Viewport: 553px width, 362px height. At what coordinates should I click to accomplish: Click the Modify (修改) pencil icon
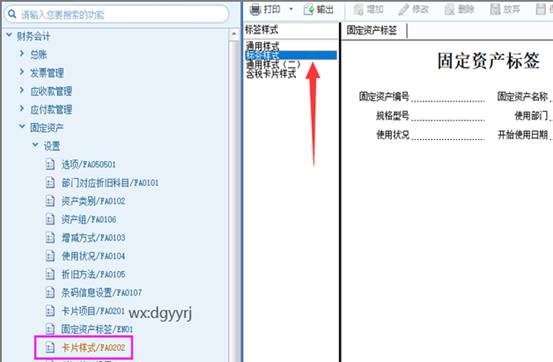pos(403,10)
